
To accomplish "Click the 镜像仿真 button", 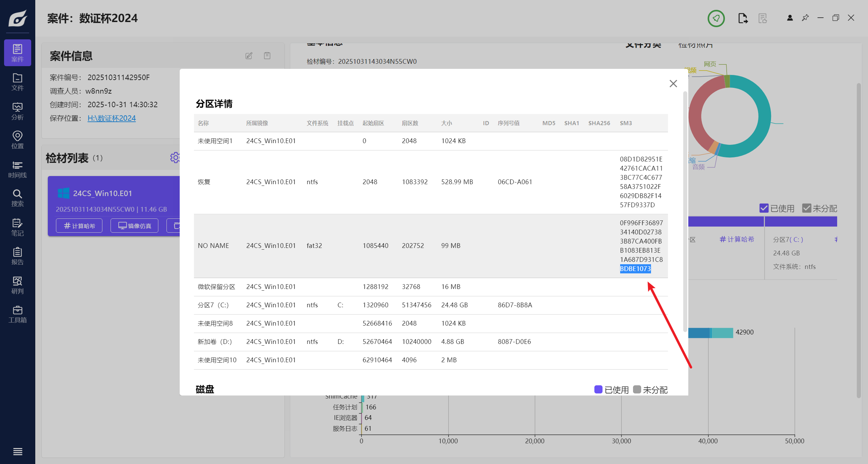I will click(x=135, y=226).
